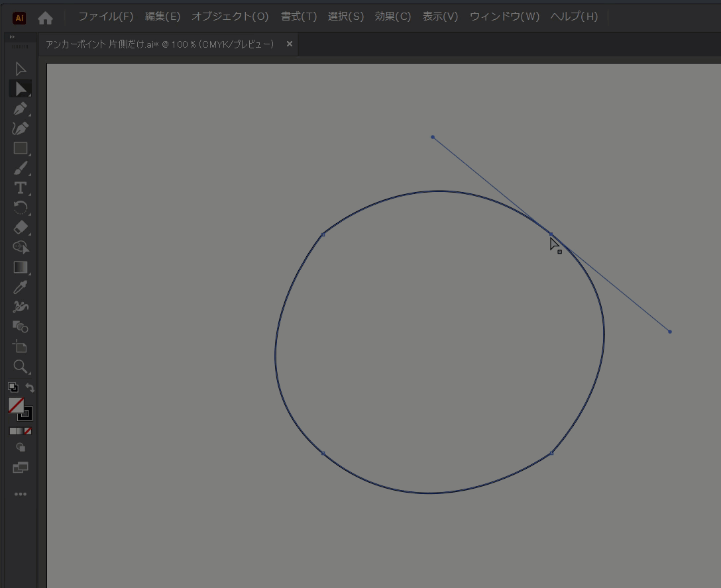Screen dimensions: 721x588
Task: Select the Selection tool black arrow
Action: point(21,69)
